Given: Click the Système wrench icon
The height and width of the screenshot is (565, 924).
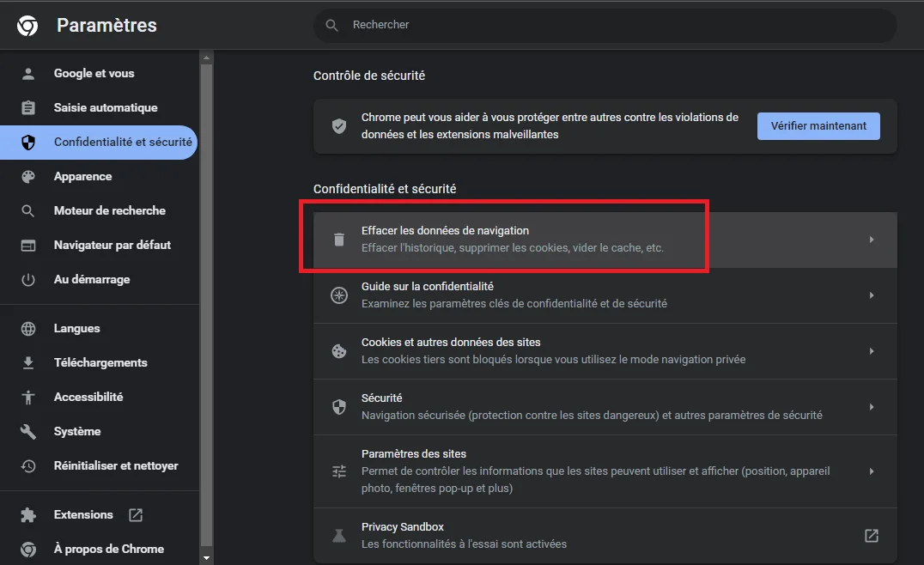Looking at the screenshot, I should [x=28, y=432].
